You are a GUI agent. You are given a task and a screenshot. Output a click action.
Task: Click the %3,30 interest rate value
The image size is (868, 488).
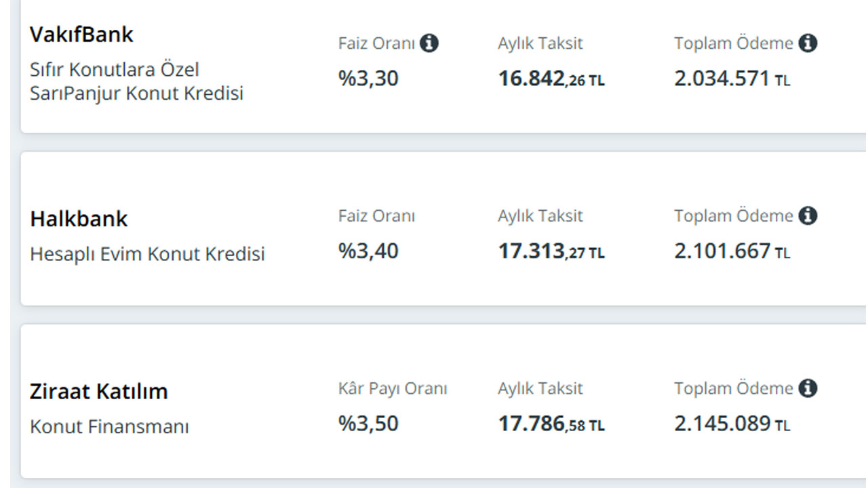pyautogui.click(x=368, y=79)
